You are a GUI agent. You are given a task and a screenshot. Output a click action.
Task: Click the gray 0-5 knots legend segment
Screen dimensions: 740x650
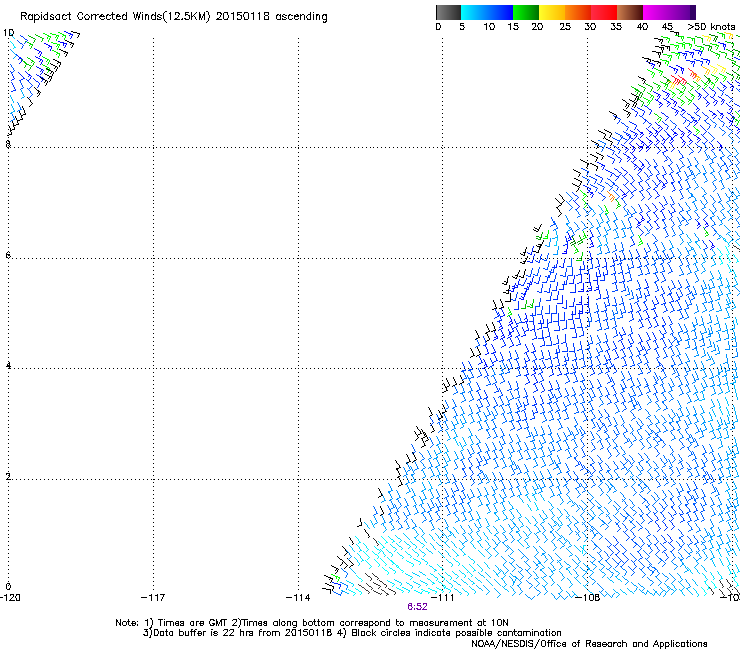pyautogui.click(x=448, y=12)
